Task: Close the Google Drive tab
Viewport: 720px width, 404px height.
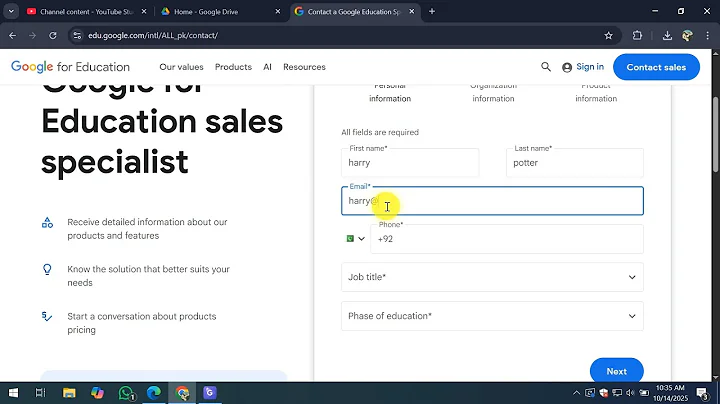Action: pos(278,11)
